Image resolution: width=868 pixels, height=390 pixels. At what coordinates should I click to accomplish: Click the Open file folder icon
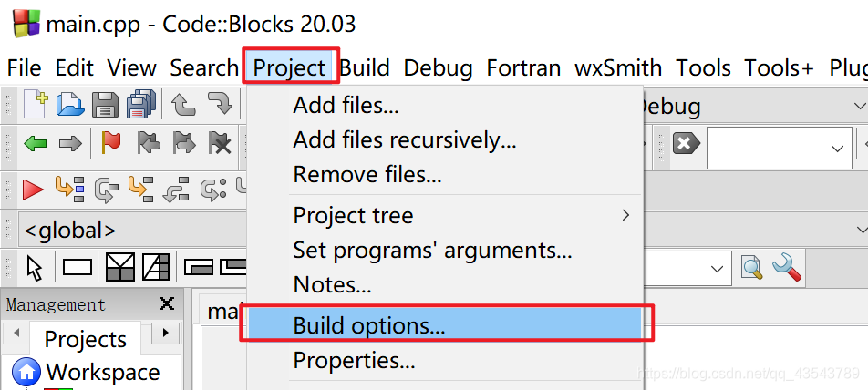pos(70,104)
